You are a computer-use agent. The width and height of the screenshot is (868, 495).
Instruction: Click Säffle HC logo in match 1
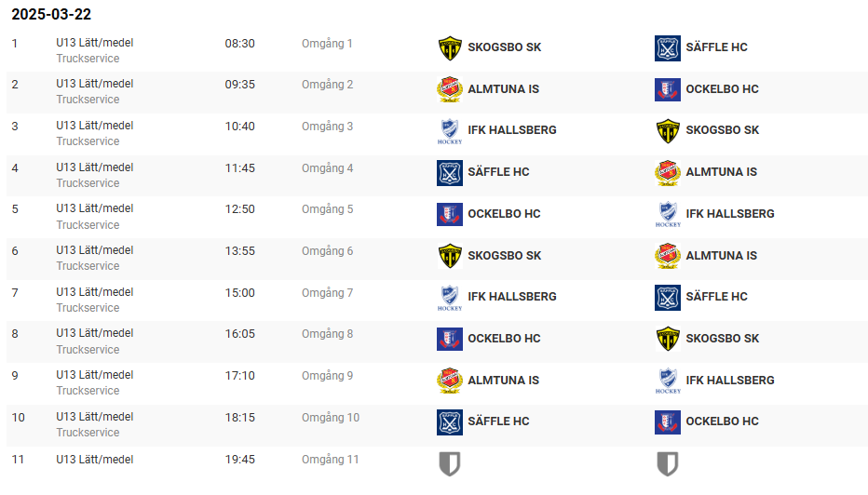[668, 47]
